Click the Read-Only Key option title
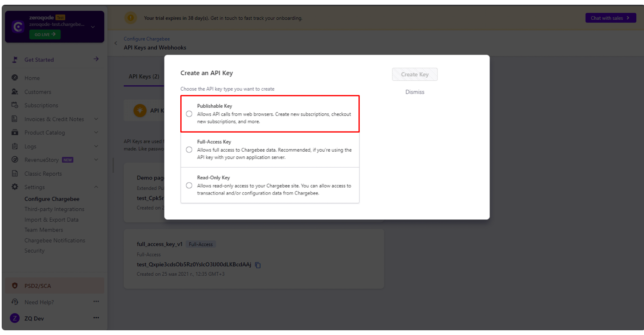 pos(213,177)
